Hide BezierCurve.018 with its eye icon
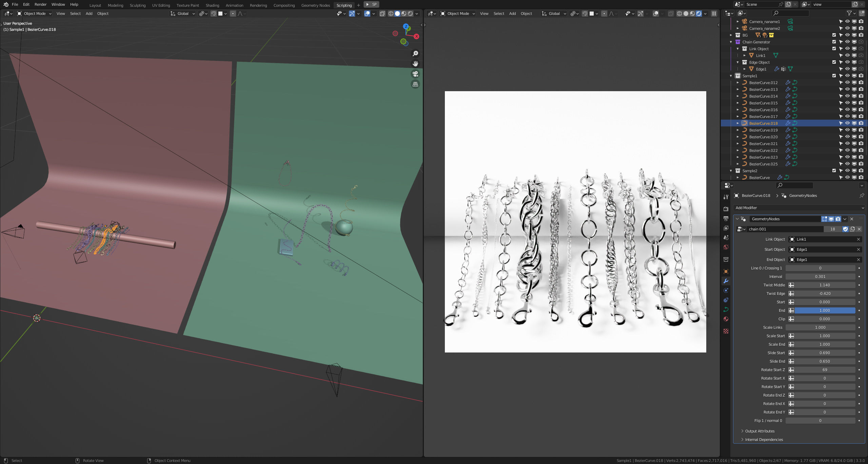The width and height of the screenshot is (868, 464). tap(847, 123)
